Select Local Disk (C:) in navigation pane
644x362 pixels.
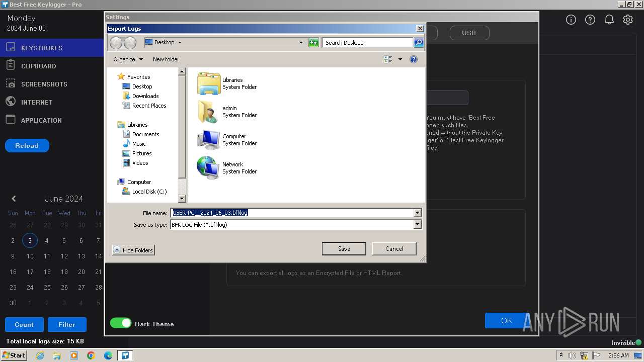point(149,192)
